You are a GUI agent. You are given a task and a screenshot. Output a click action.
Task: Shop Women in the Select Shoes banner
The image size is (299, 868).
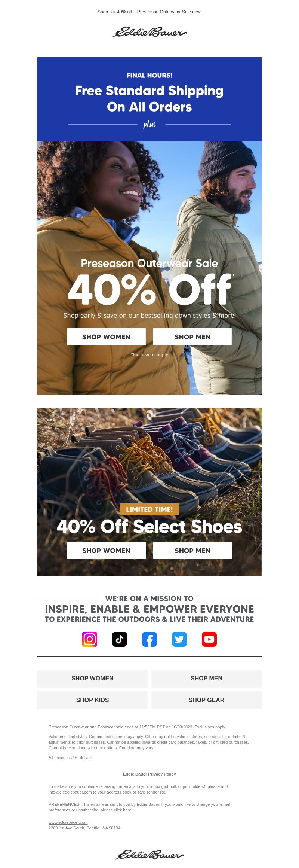[107, 551]
